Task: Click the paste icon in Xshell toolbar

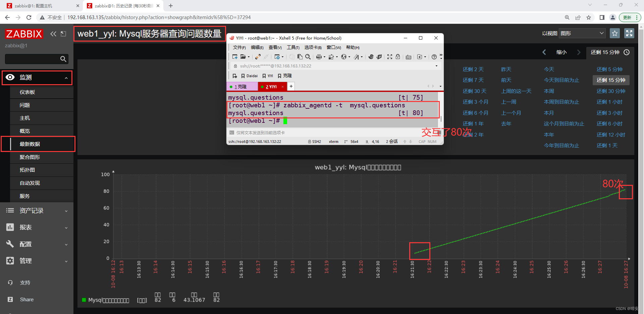Action: click(x=300, y=57)
